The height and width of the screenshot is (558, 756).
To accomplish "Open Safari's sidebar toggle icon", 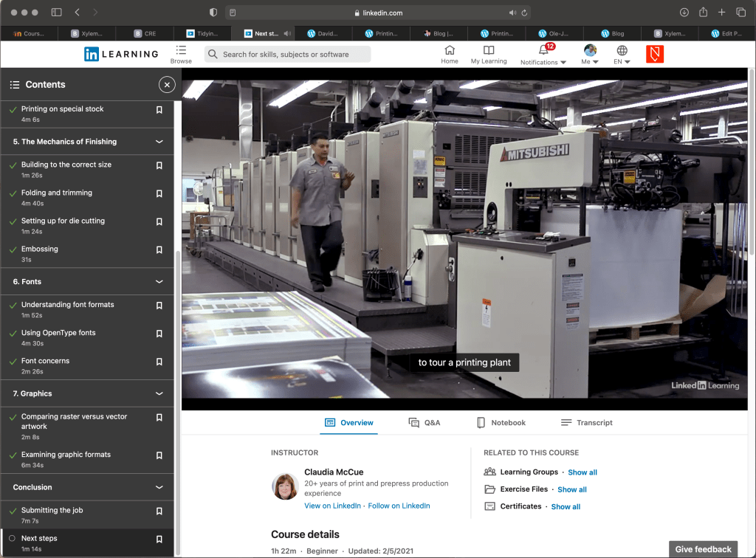I will (x=57, y=13).
